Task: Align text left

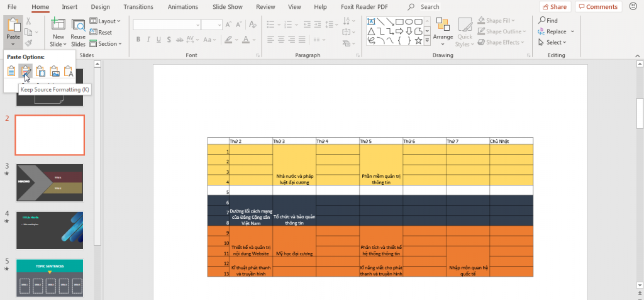Action: tap(270, 40)
